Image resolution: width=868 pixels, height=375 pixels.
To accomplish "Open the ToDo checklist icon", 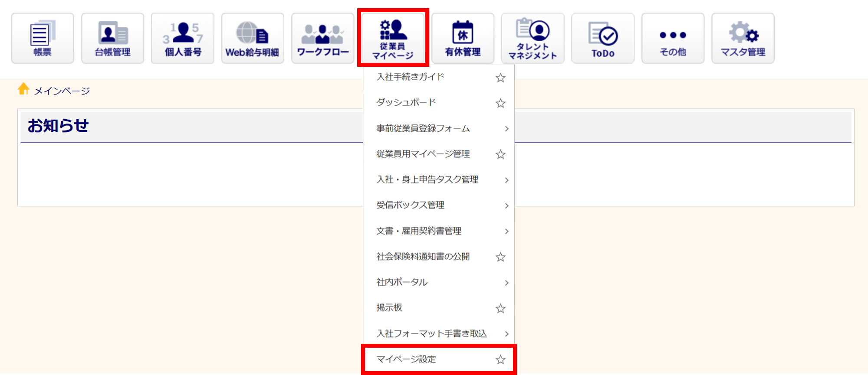I will click(x=603, y=38).
